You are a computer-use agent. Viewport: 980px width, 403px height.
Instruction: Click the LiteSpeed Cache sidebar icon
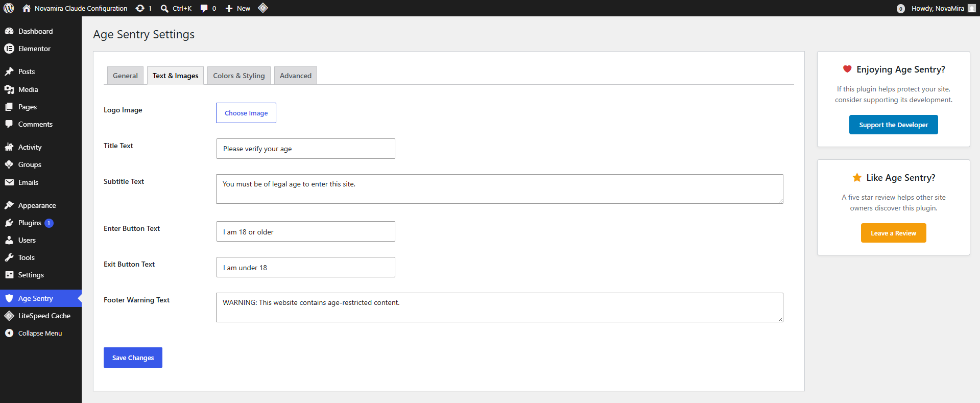tap(9, 316)
